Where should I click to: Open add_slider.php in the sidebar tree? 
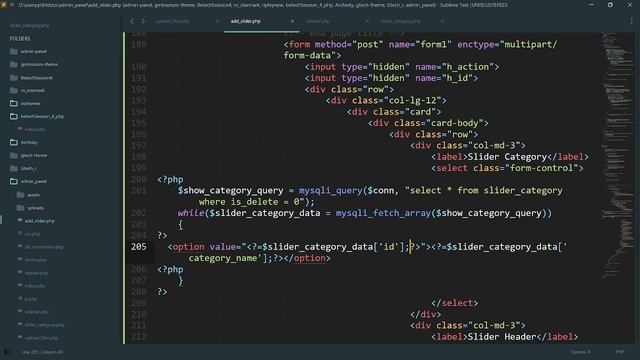tap(39, 221)
